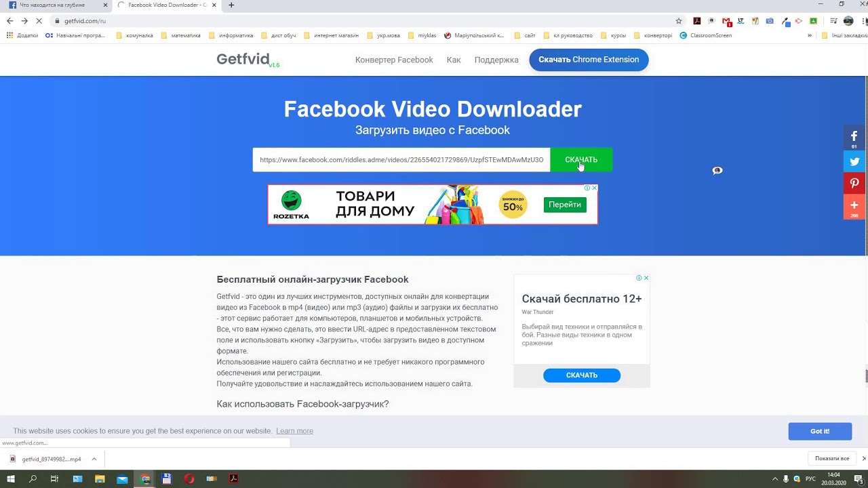868x488 pixels.
Task: Open the 'Інші закладки' bookmarks folder
Action: coord(844,35)
